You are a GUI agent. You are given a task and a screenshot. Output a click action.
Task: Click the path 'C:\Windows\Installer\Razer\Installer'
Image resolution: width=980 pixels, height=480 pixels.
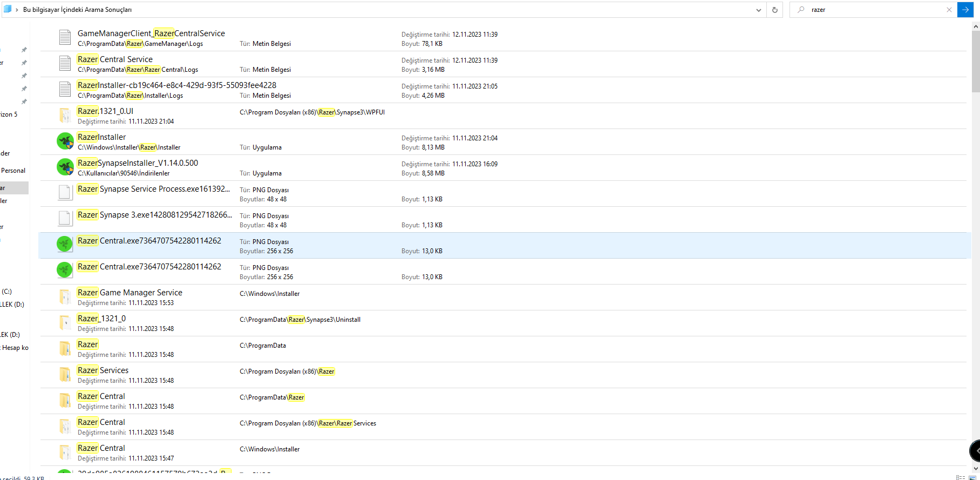click(x=129, y=147)
